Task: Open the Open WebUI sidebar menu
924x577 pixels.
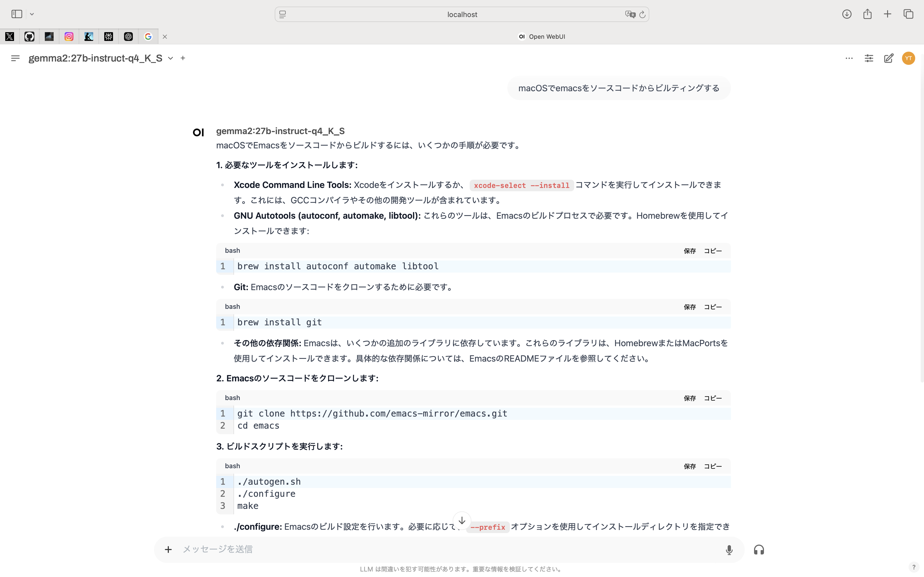Action: (x=15, y=58)
